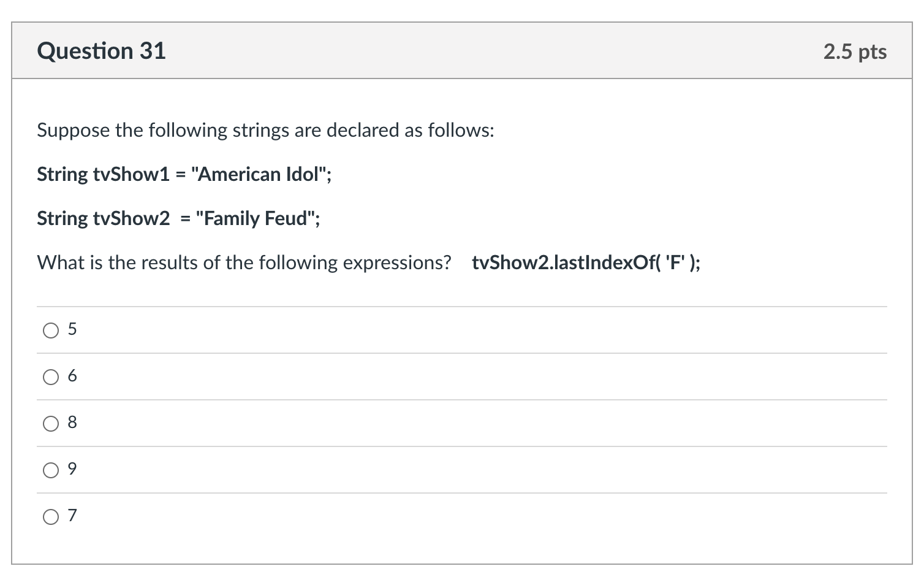This screenshot has height=585, width=924.
Task: Click the "American Idol" string literal
Action: click(x=259, y=175)
